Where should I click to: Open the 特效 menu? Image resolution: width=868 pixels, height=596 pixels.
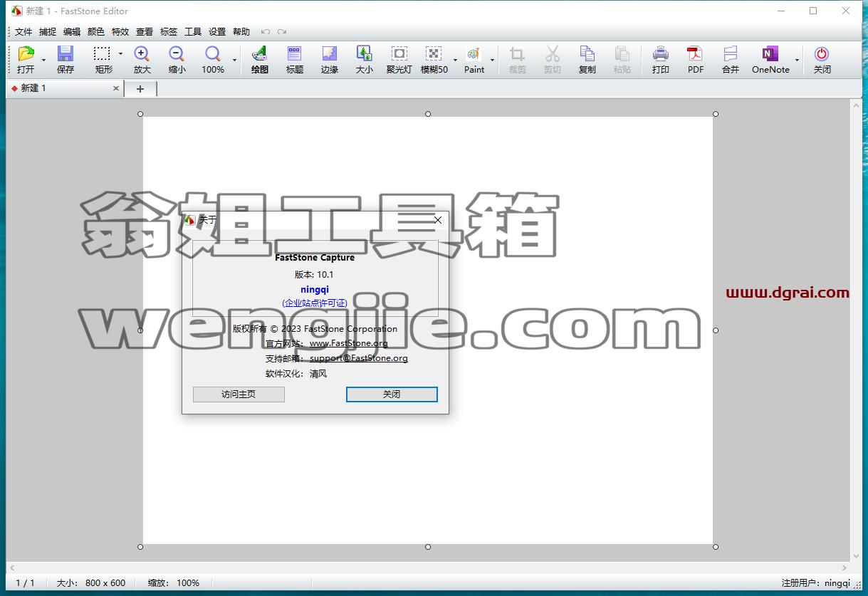pos(120,31)
